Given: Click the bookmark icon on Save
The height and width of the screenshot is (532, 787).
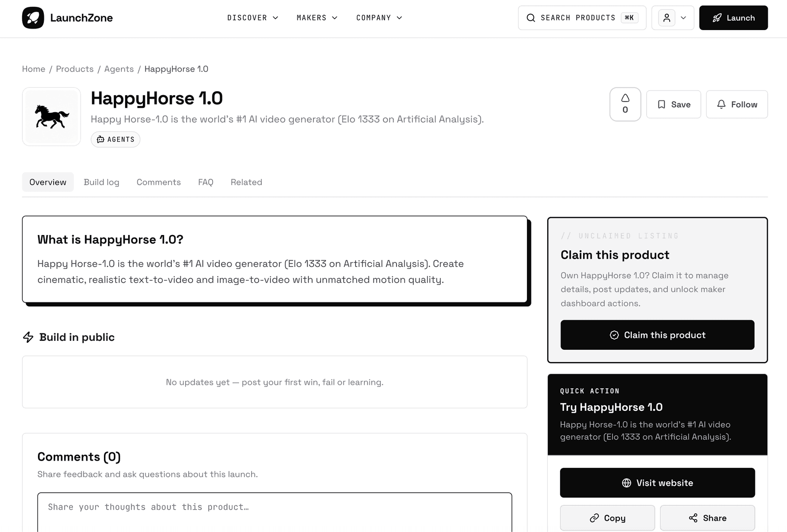Looking at the screenshot, I should click(661, 104).
